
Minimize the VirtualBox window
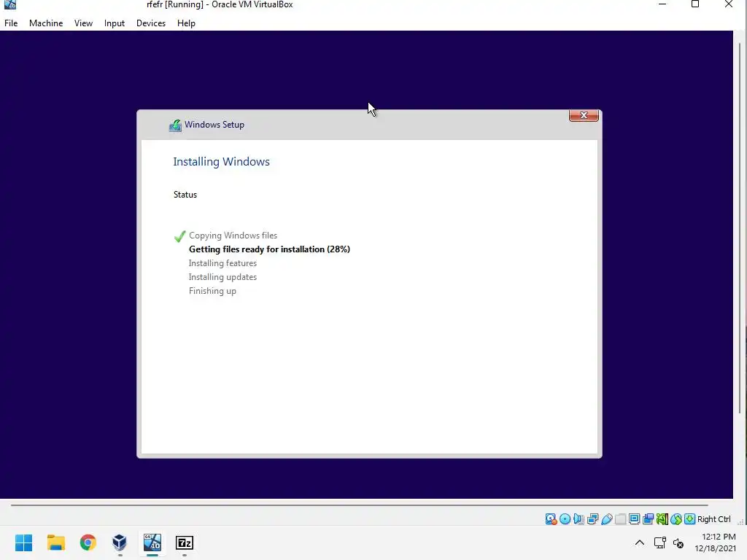click(662, 5)
